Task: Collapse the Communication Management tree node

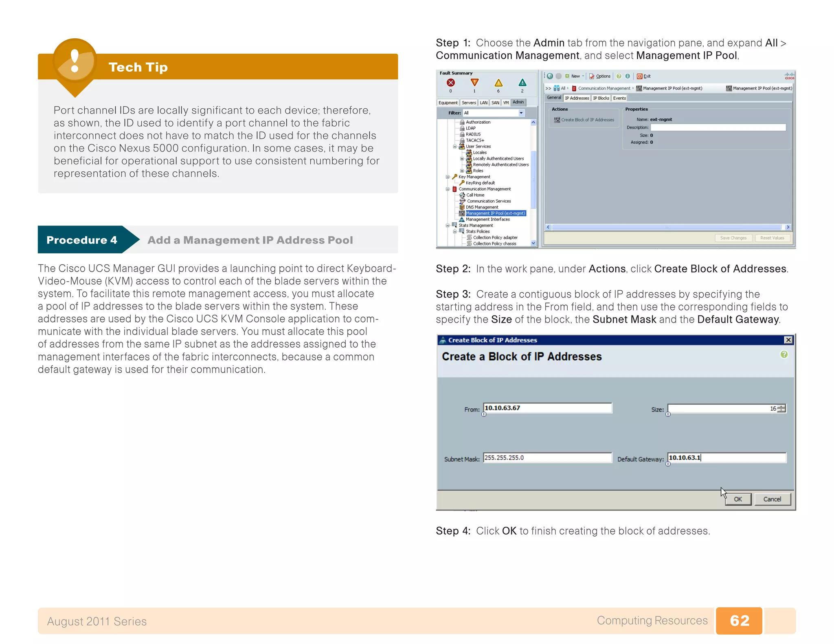Action: click(x=448, y=189)
